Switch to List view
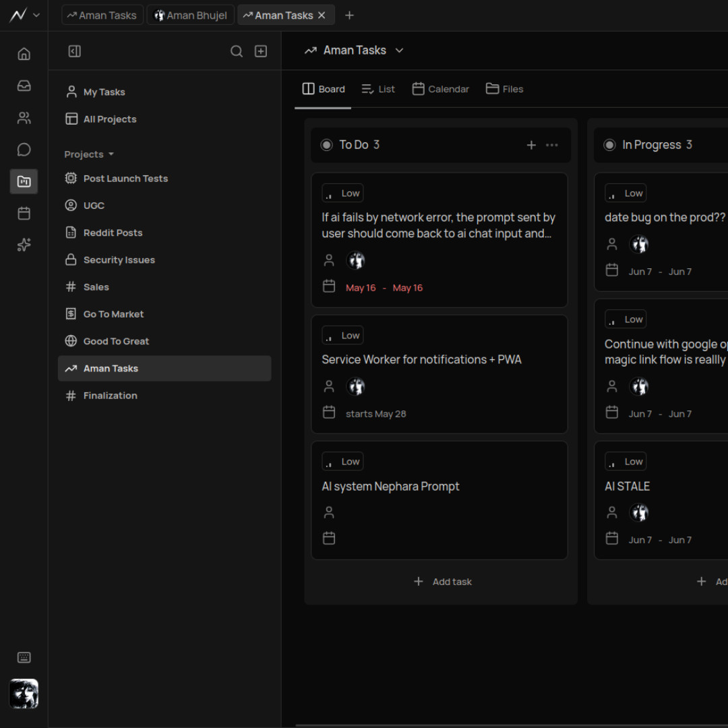Screen dimensions: 728x728 click(378, 89)
